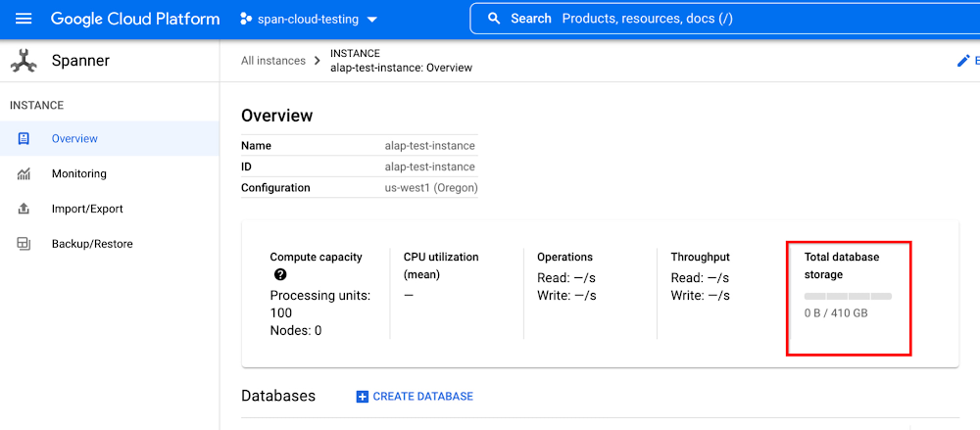Open the hamburger navigation menu
The width and height of the screenshot is (980, 430).
pyautogui.click(x=24, y=19)
